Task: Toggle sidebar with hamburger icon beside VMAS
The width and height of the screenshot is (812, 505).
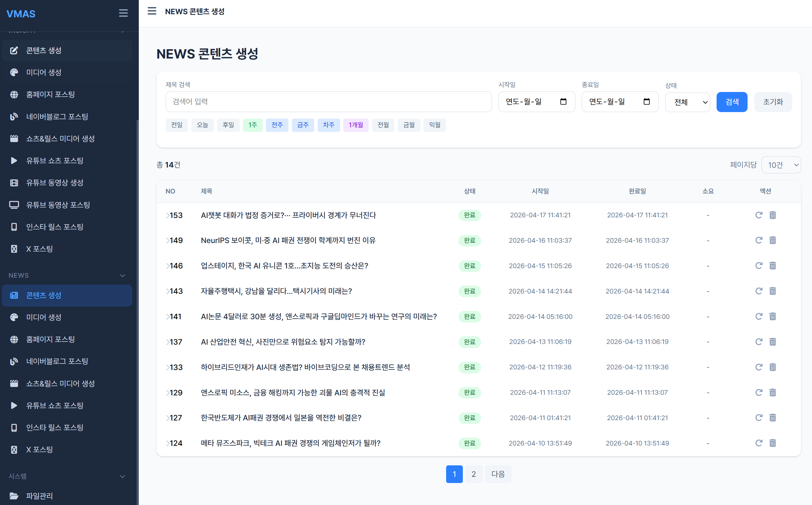Action: [x=123, y=13]
